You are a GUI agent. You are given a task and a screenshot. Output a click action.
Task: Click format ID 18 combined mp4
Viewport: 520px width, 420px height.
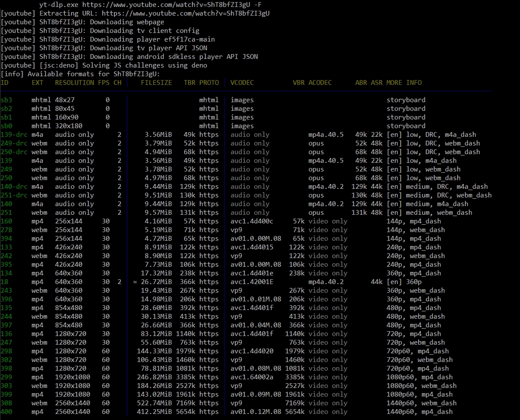point(4,282)
